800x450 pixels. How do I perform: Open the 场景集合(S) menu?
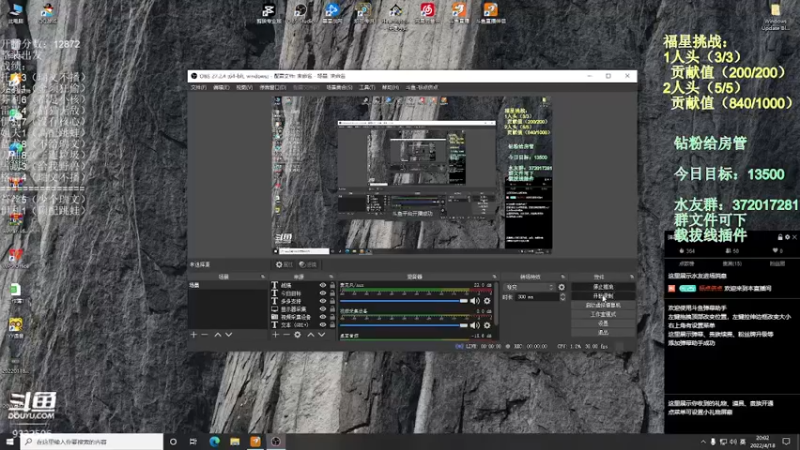[x=339, y=87]
